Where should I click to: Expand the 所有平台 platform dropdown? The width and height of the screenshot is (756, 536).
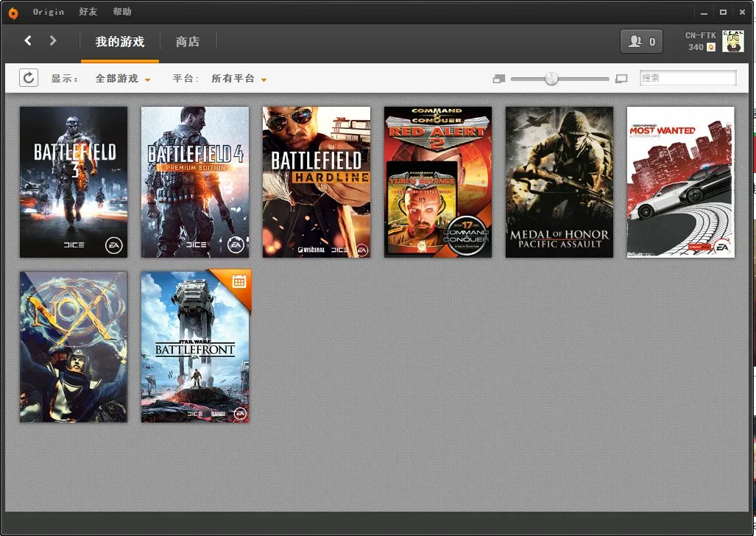[x=239, y=79]
